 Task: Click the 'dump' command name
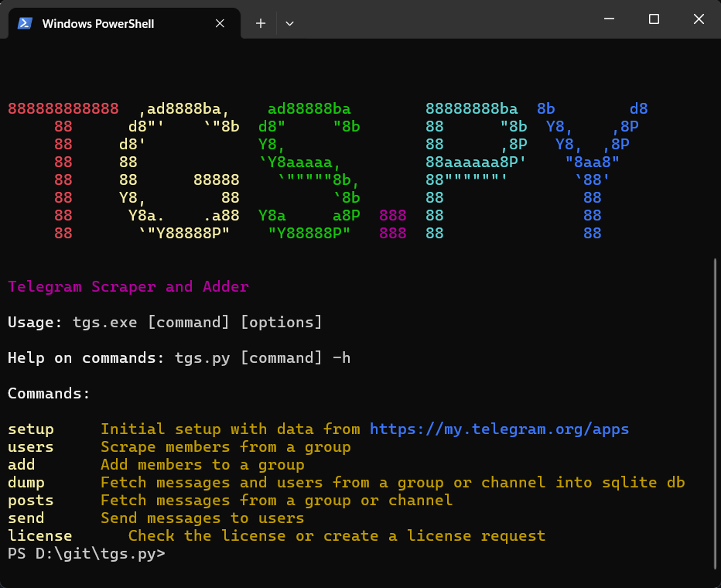click(x=26, y=483)
